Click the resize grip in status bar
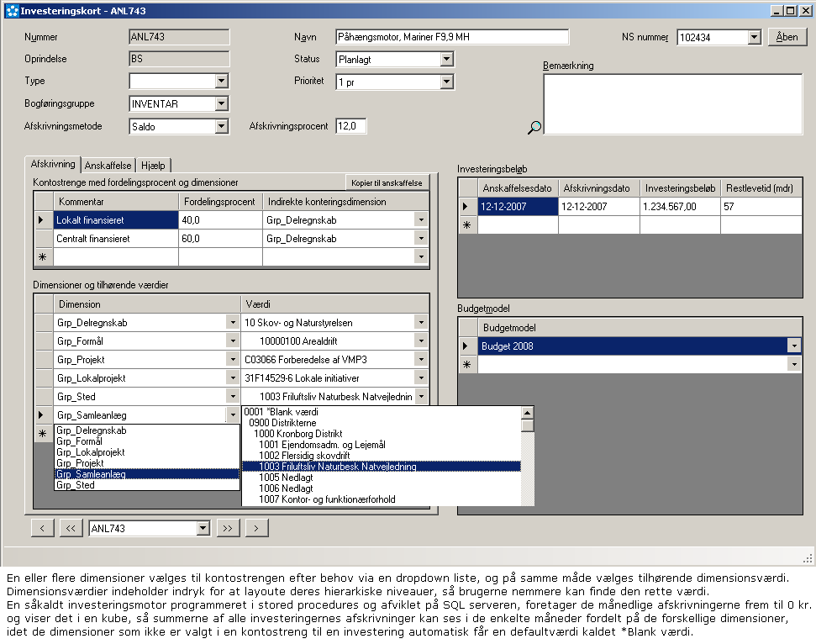Viewport: 816px width, 644px height. pos(808,558)
